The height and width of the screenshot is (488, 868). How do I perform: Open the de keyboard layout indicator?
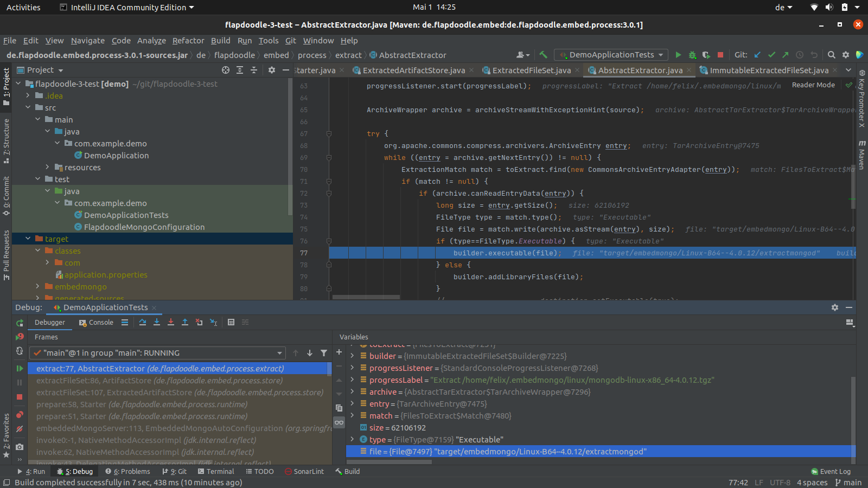tap(784, 8)
